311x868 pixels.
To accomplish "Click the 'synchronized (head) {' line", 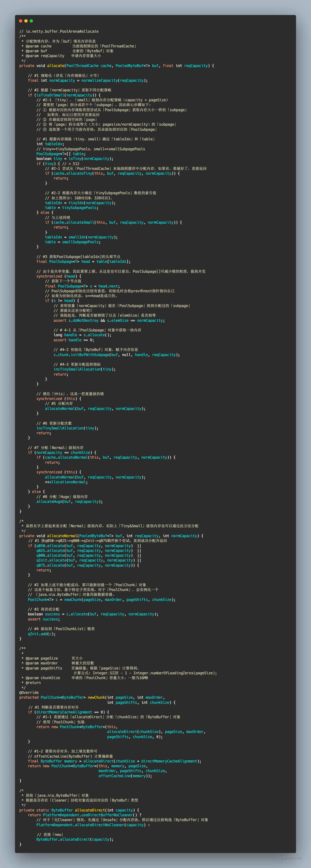I will [59, 276].
